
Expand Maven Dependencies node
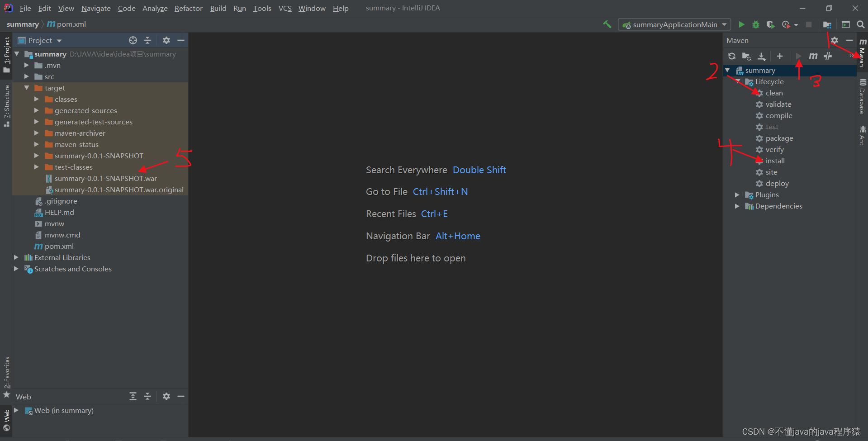pos(737,206)
